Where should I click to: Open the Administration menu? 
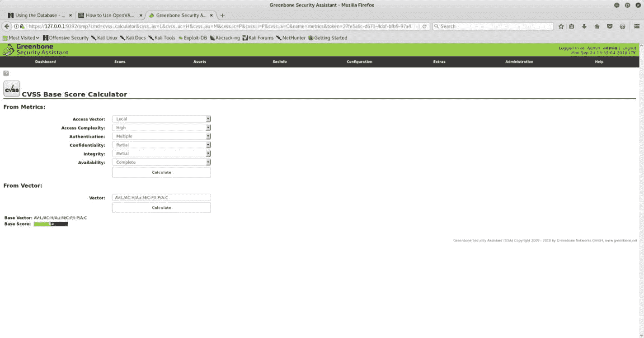(x=519, y=62)
